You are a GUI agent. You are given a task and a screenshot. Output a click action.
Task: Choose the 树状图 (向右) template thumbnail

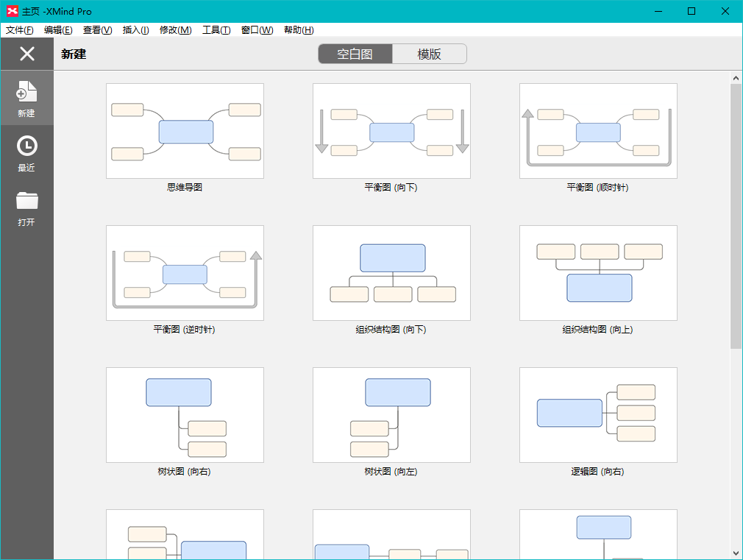(185, 415)
